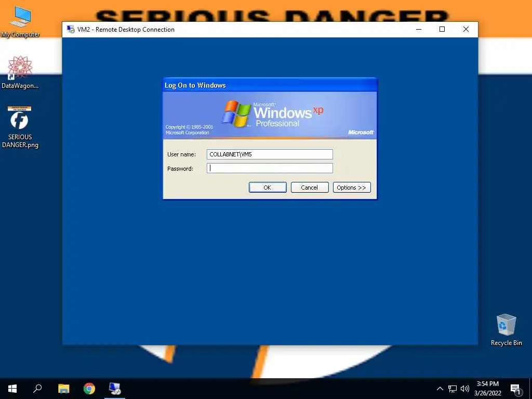This screenshot has width=532, height=399.
Task: Close the VM2 Remote Desktop window
Action: 466,30
